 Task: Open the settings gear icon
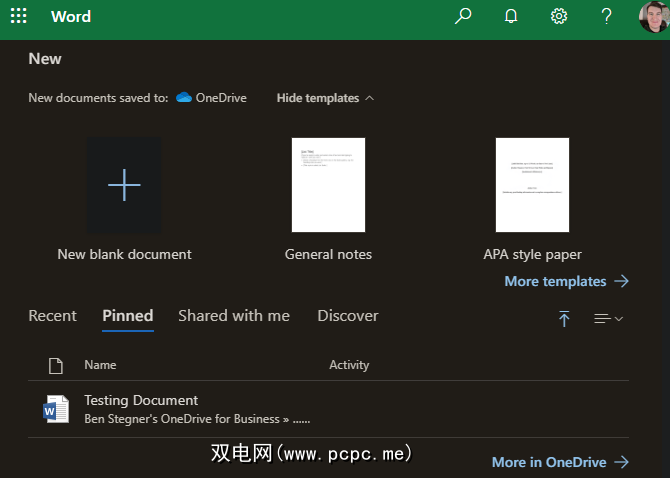[x=559, y=17]
